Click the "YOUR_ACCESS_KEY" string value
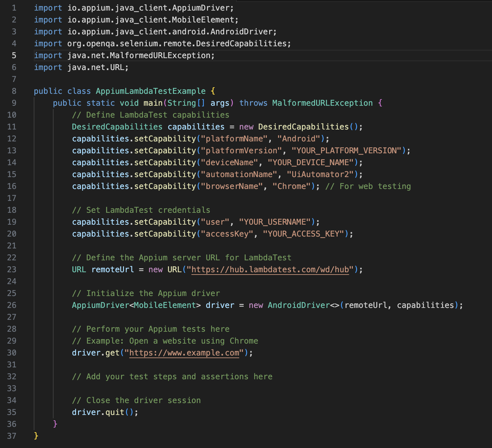The width and height of the screenshot is (492, 448). click(303, 234)
